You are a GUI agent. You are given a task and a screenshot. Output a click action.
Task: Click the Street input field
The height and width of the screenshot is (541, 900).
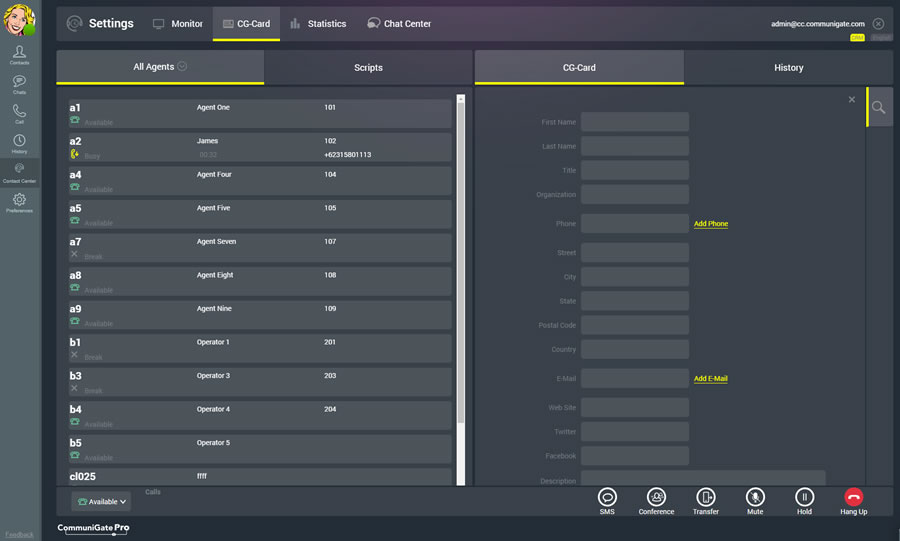point(635,252)
